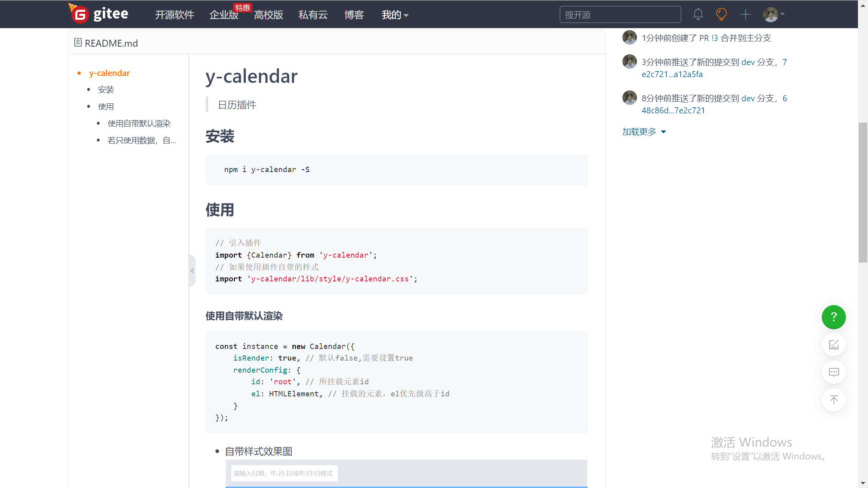Click the y-calendar main heading
The height and width of the screenshot is (488, 868).
252,76
